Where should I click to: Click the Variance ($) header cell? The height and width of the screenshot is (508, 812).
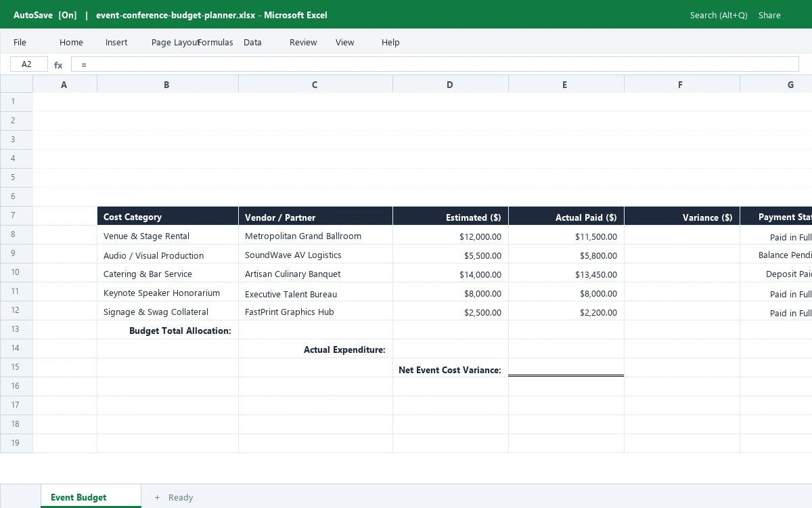coord(682,216)
